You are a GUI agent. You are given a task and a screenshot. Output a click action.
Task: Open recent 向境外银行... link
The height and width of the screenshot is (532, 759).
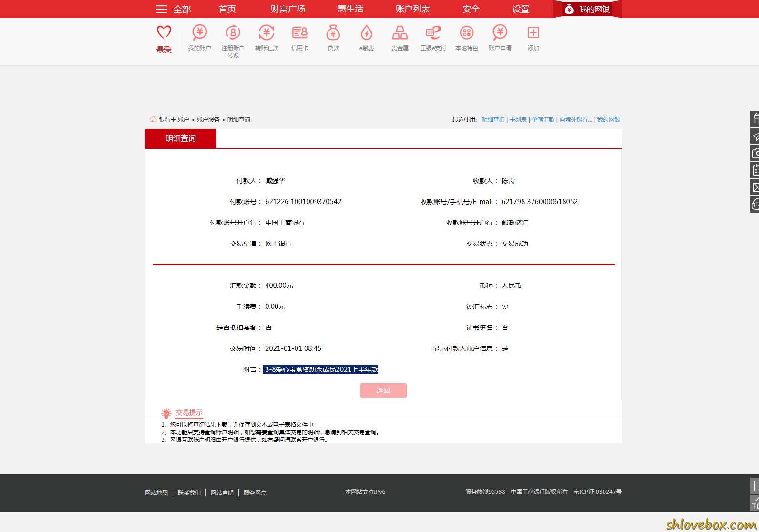tap(576, 120)
